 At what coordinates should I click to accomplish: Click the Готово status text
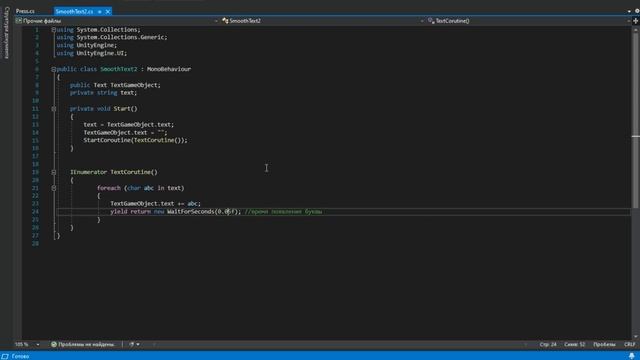[20, 356]
